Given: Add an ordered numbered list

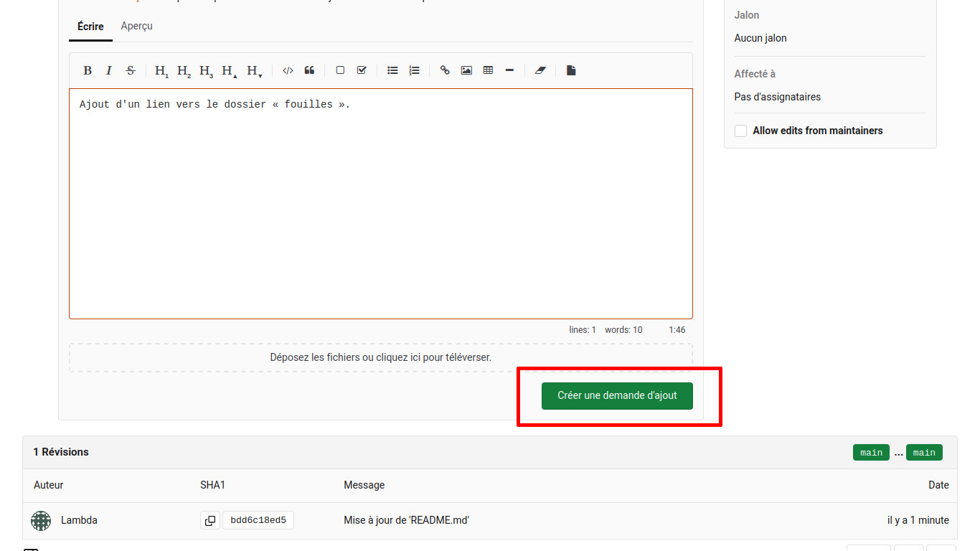Looking at the screenshot, I should click(414, 70).
